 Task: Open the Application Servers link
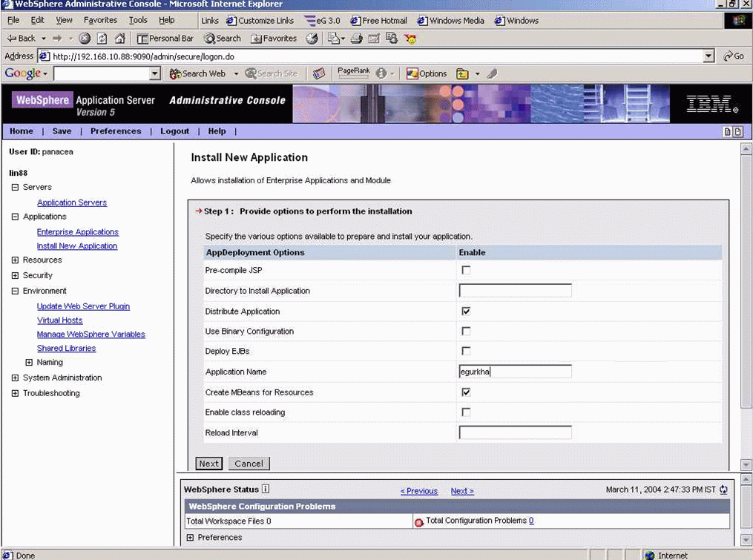click(x=72, y=202)
